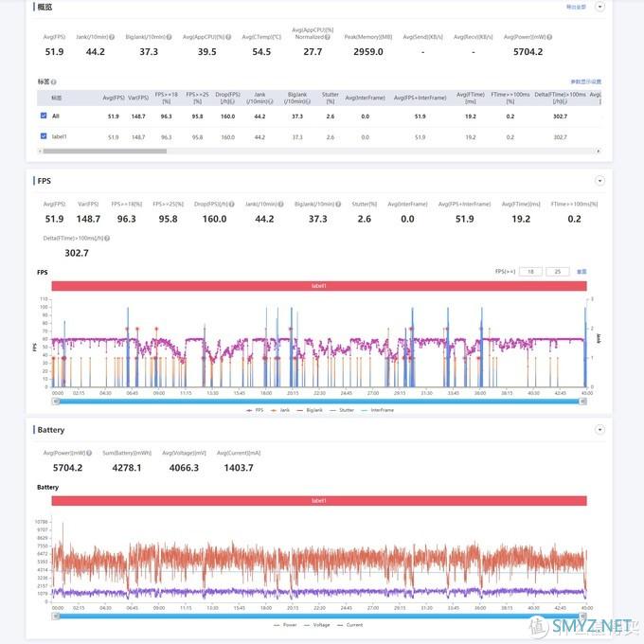
Task: Open help icon beside Jank(/10min) in FPS section
Action: [281, 205]
